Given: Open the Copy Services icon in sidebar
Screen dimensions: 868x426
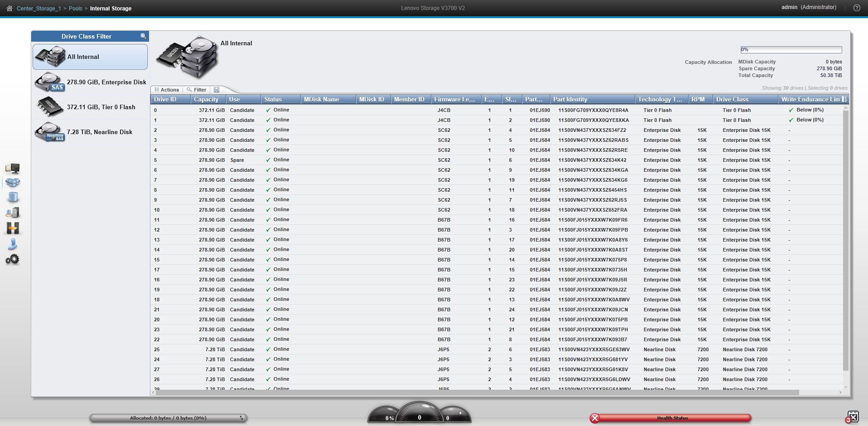Looking at the screenshot, I should click(x=12, y=228).
